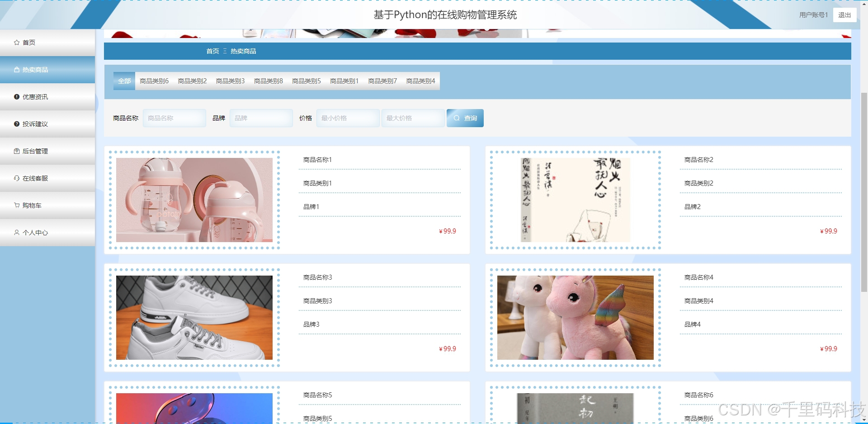Click 品牌3 in sneakers product card

[x=311, y=324]
